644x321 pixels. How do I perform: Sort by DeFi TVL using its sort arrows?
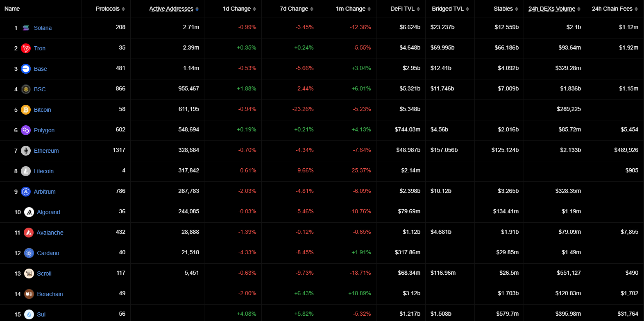[417, 9]
